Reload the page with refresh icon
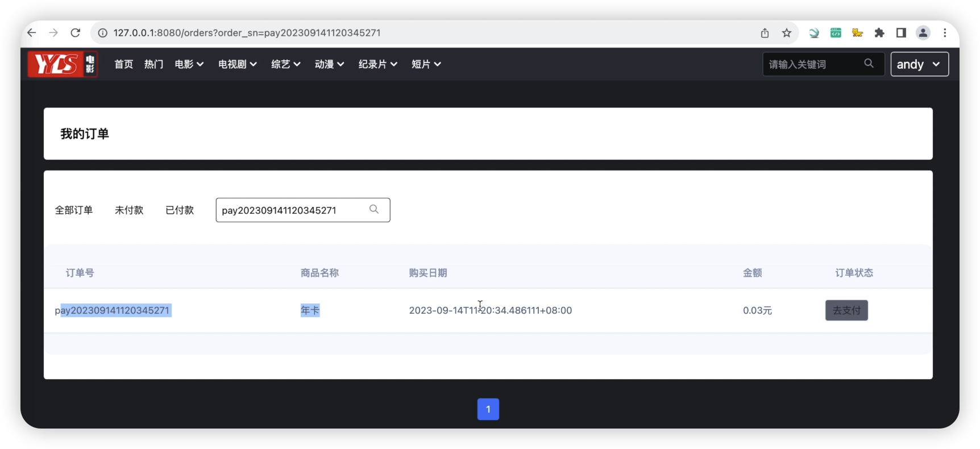The image size is (980, 449). pyautogui.click(x=75, y=33)
